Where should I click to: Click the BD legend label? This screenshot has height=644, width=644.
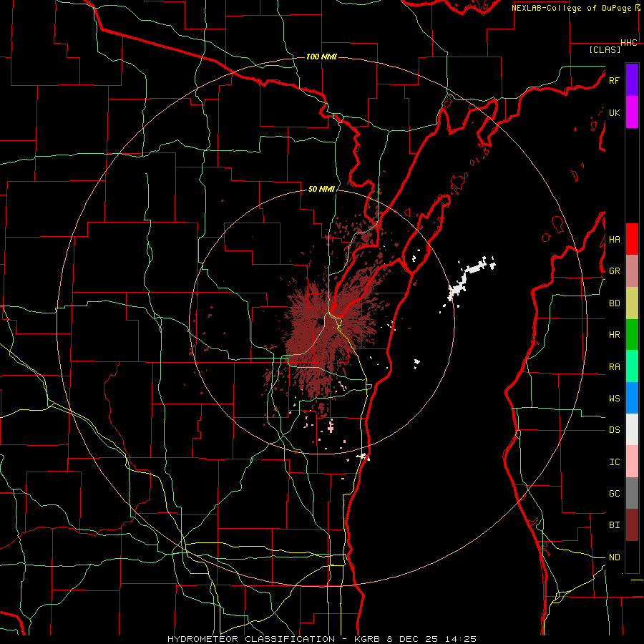[614, 303]
